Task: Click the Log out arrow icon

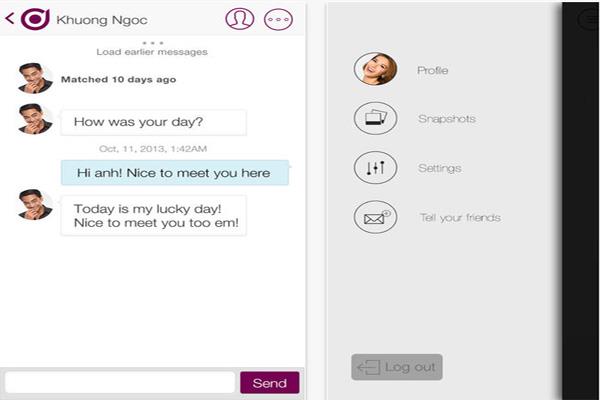Action: 368,367
